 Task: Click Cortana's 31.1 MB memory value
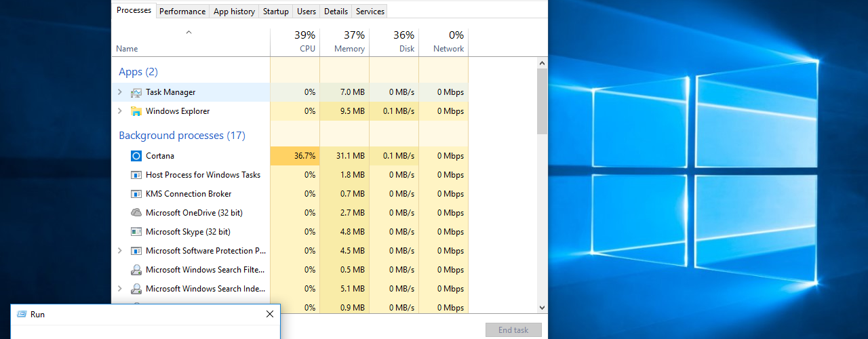(x=351, y=156)
